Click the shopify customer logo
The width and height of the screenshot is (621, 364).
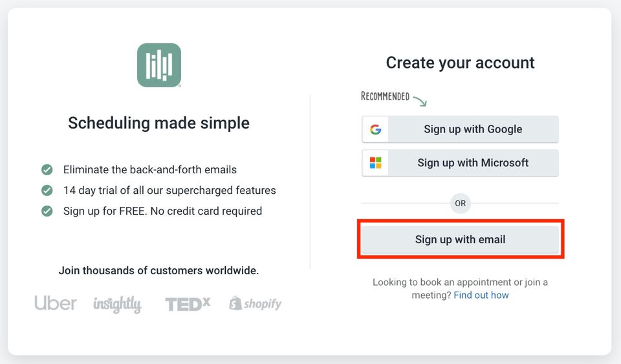click(x=256, y=303)
